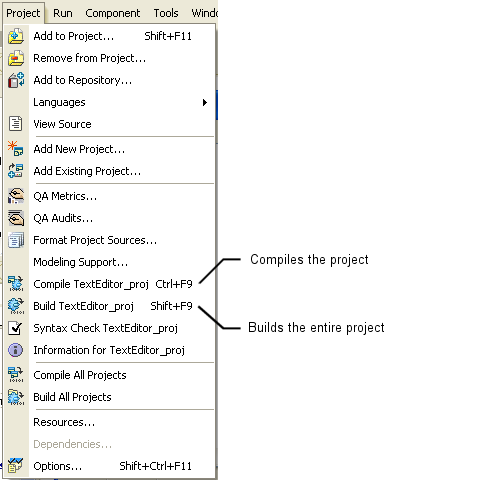Click the View Source document icon
The image size is (500, 480).
point(16,124)
